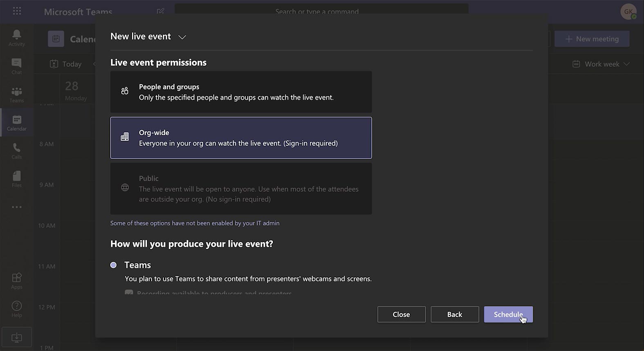This screenshot has height=351, width=644.
Task: Open Apps store in the sidebar
Action: tap(17, 281)
